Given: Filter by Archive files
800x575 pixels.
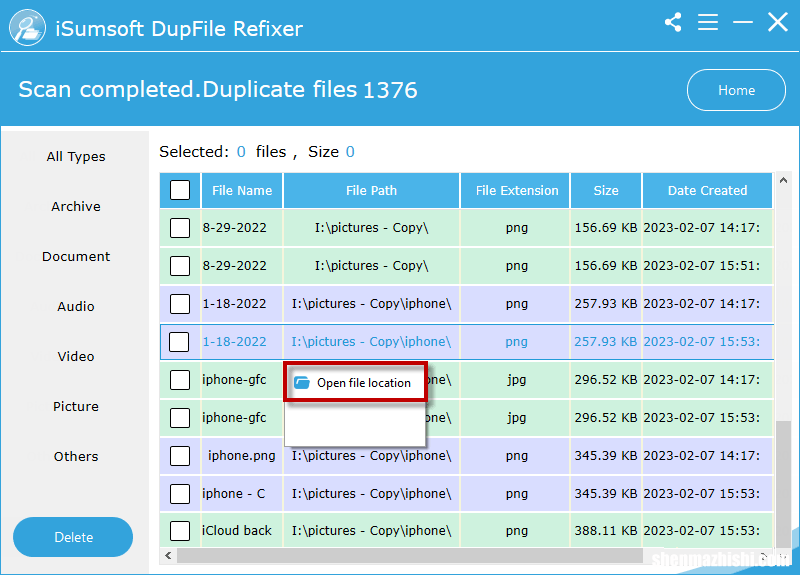Looking at the screenshot, I should point(76,207).
